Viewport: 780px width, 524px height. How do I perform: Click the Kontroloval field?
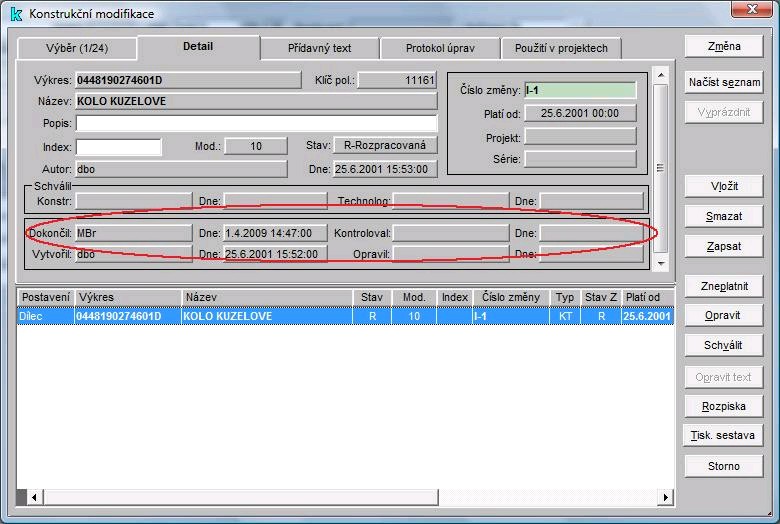pyautogui.click(x=451, y=233)
